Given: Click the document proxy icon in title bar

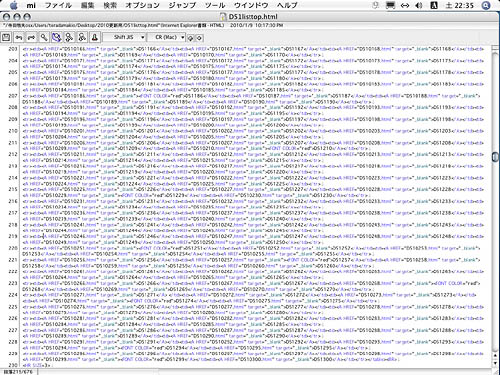Looking at the screenshot, I should click(x=223, y=17).
